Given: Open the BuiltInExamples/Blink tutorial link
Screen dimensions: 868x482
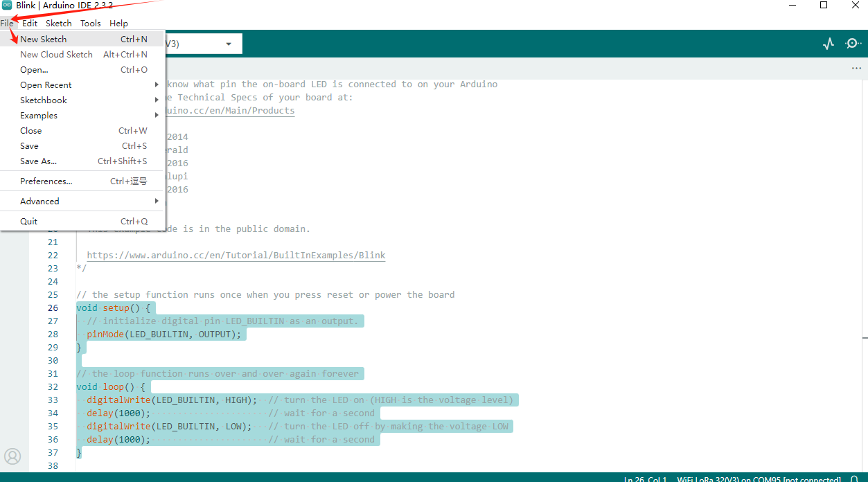Looking at the screenshot, I should (236, 256).
